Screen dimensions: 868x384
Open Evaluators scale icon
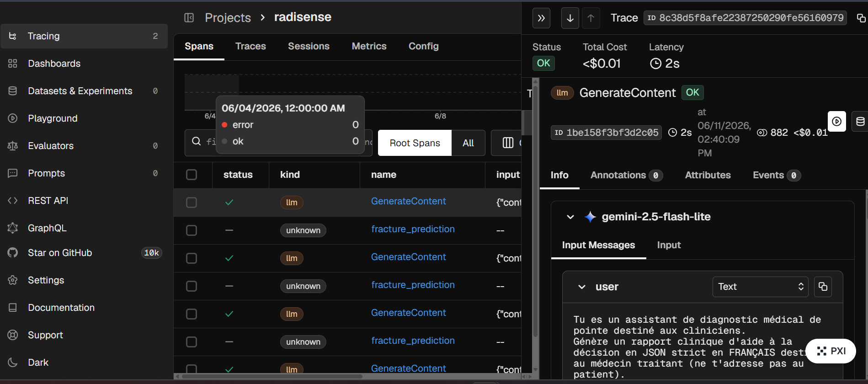(x=13, y=146)
